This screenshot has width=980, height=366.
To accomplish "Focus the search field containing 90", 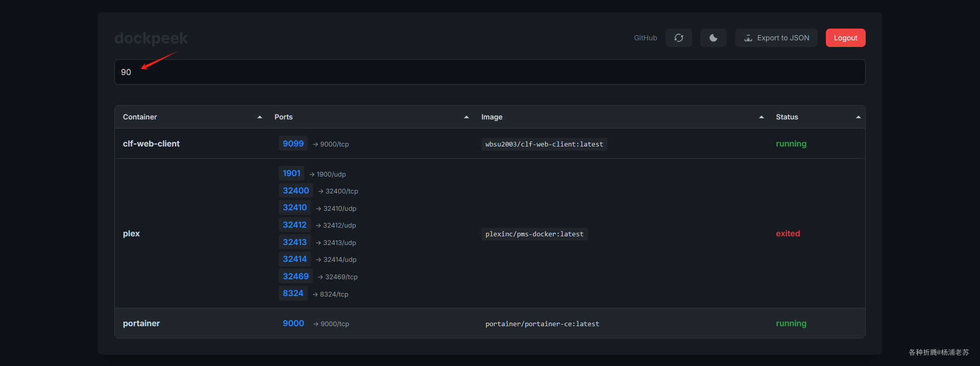I will (x=489, y=72).
